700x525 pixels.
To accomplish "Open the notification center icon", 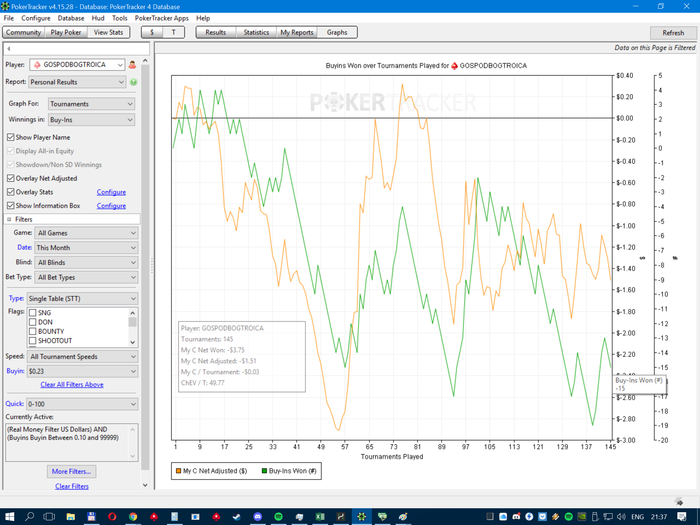I will click(x=681, y=517).
